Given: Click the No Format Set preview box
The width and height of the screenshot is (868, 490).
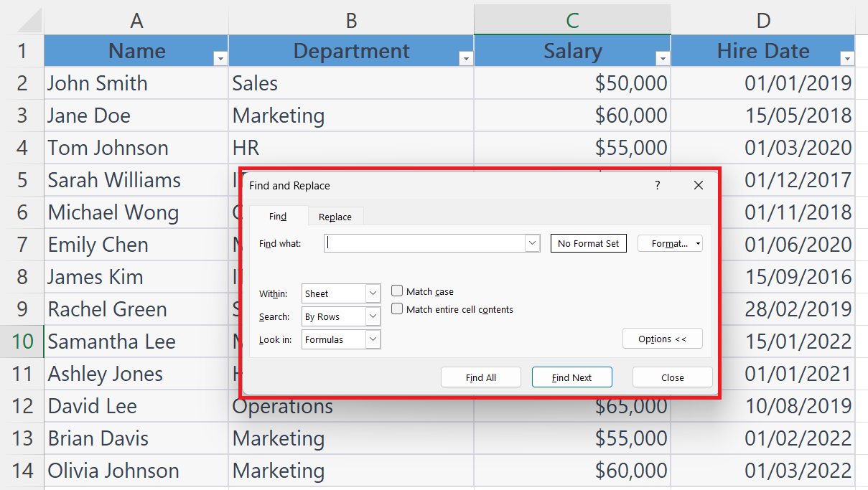Looking at the screenshot, I should [588, 243].
